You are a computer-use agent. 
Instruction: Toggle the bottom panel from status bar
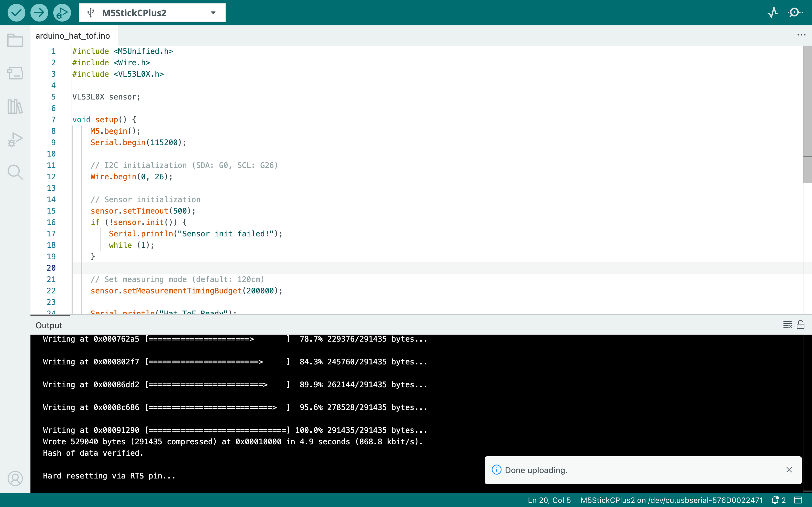[798, 500]
